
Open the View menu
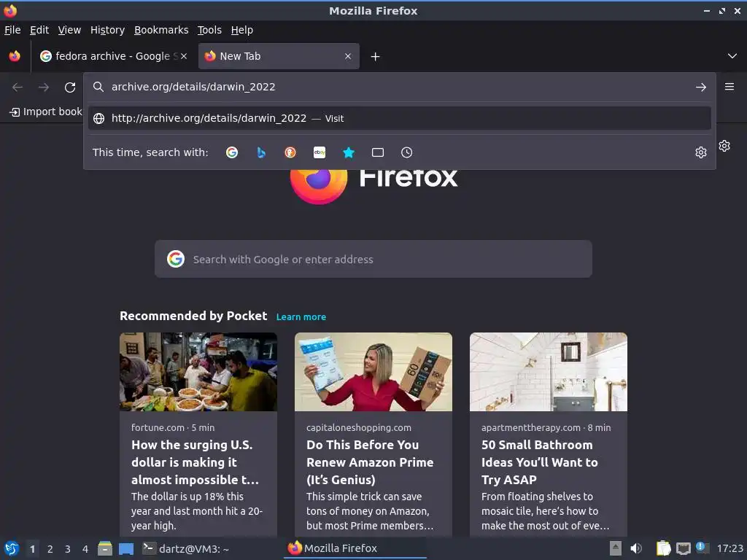coord(69,30)
